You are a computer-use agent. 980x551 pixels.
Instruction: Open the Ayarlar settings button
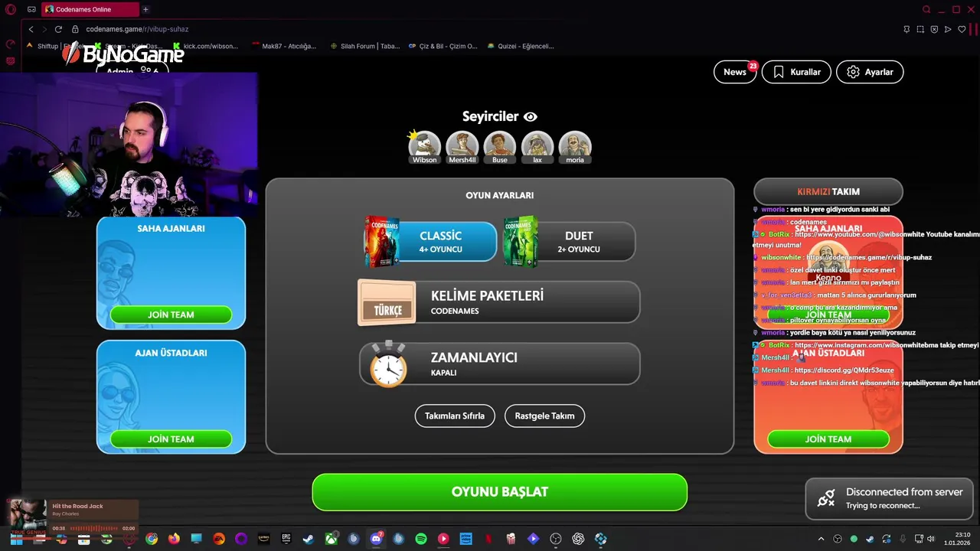870,72
